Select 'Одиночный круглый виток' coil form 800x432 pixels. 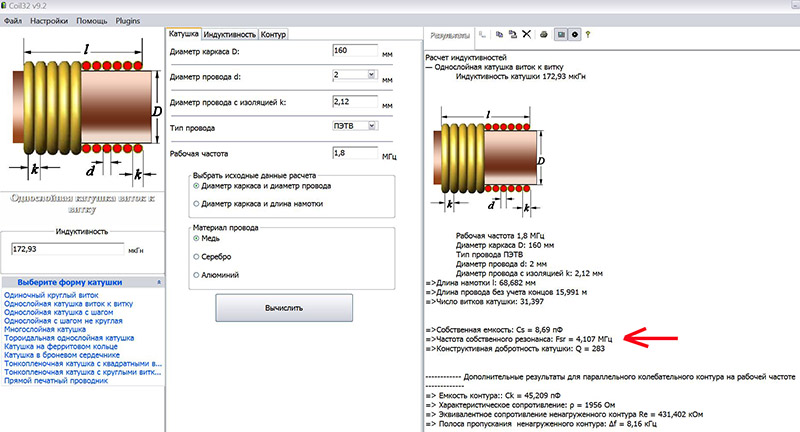(51, 295)
